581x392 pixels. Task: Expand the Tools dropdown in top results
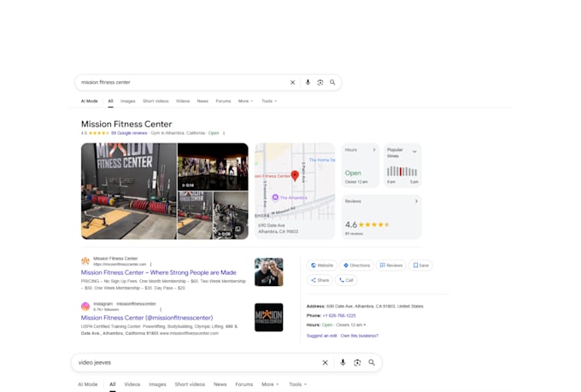coord(269,101)
